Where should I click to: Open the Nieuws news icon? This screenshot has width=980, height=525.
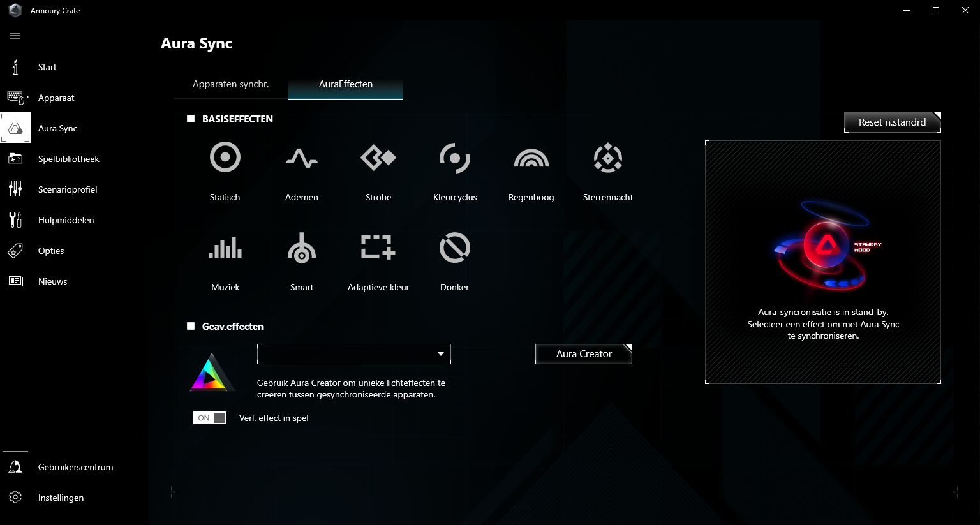tap(15, 281)
